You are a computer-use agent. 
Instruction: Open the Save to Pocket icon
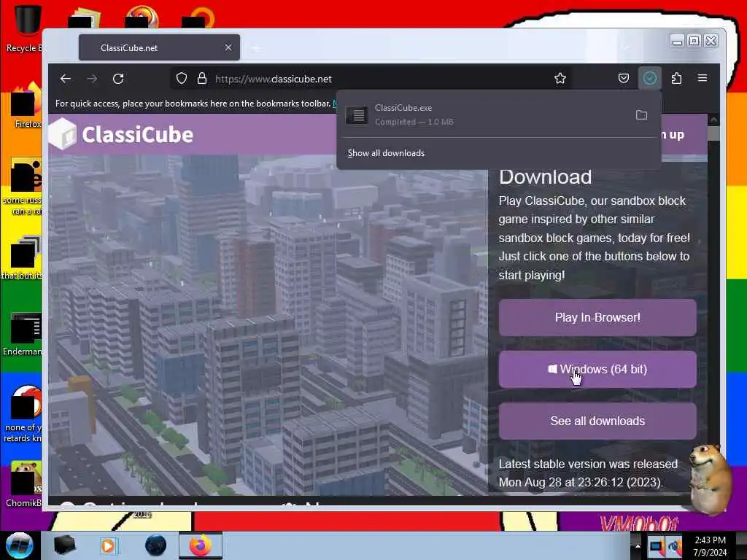[623, 78]
